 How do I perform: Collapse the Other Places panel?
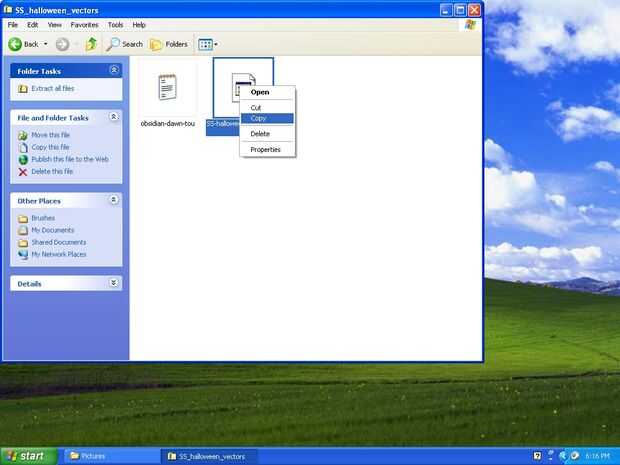click(114, 200)
